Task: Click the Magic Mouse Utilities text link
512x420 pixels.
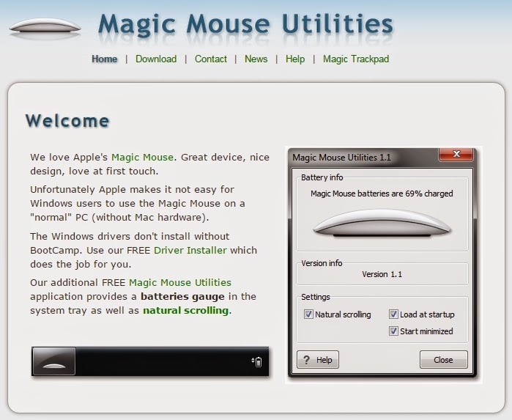Action: [180, 282]
